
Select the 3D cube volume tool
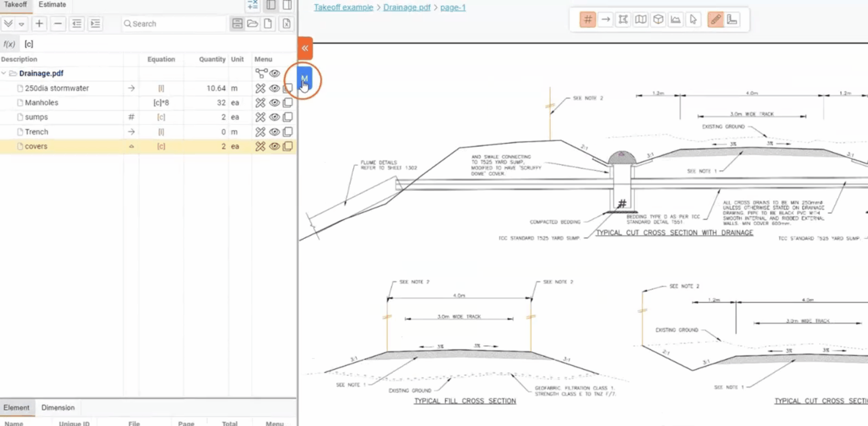(x=658, y=19)
